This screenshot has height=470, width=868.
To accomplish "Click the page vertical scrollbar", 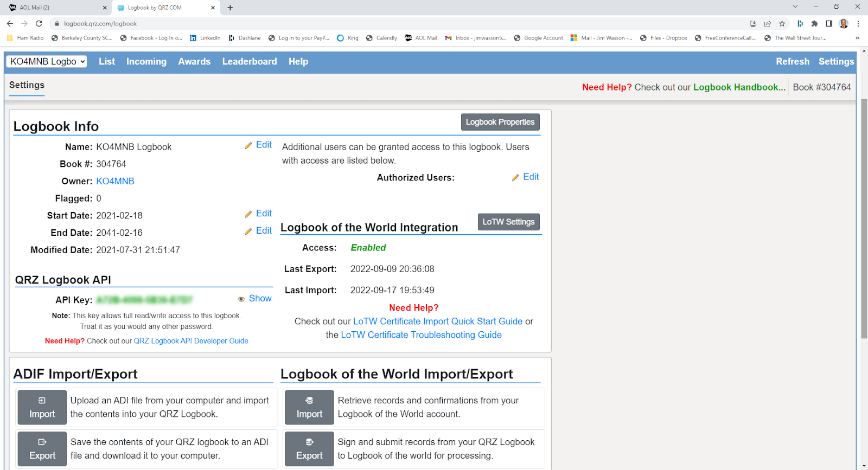I will pos(864,219).
